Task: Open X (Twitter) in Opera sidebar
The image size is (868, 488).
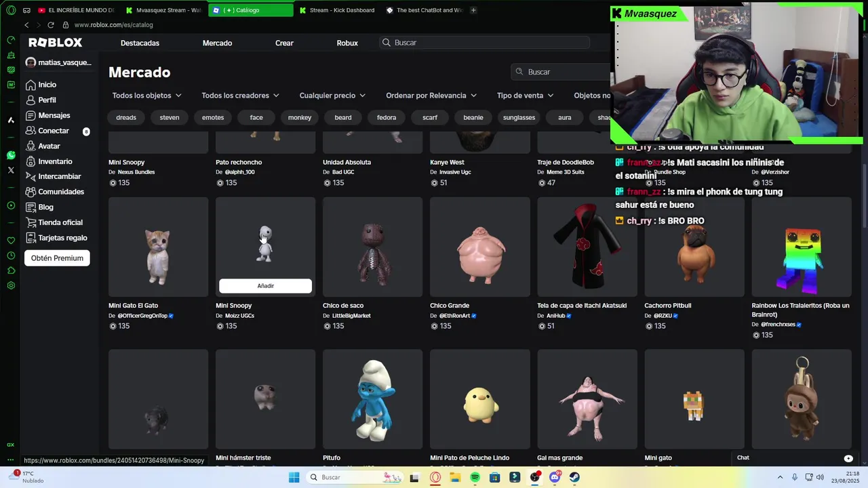Action: (x=11, y=170)
